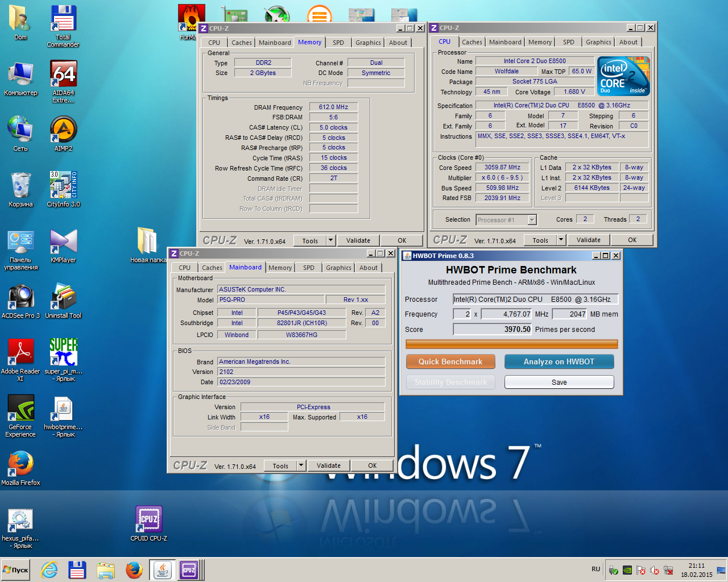
Task: Click Tools button in the Mainboard CPU-Z window
Action: [x=280, y=465]
